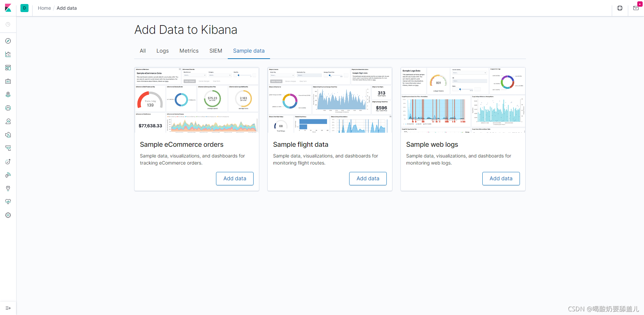Open Dev Tools wrench icon
The image size is (644, 315).
(8, 188)
